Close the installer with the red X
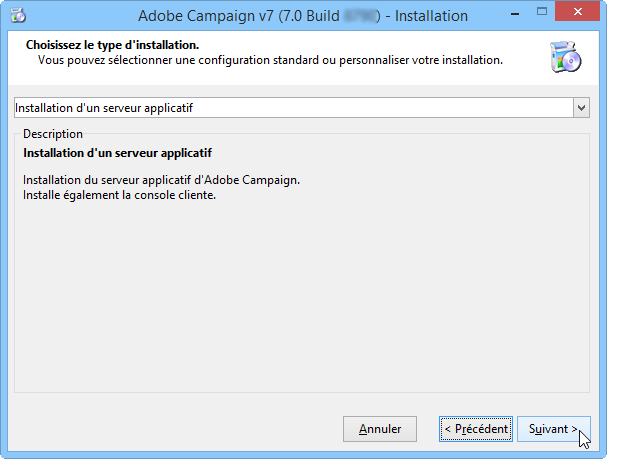This screenshot has height=469, width=622. tap(577, 12)
